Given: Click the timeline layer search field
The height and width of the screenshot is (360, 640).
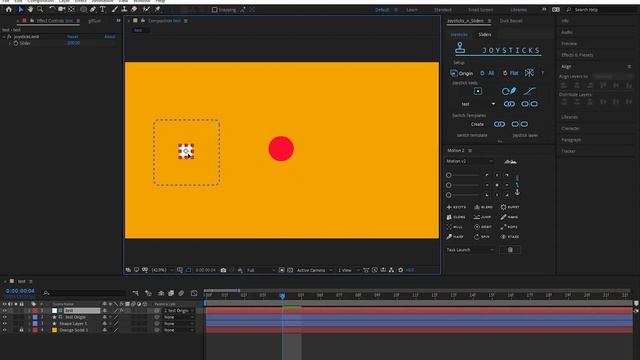Looking at the screenshot, I should [84, 293].
